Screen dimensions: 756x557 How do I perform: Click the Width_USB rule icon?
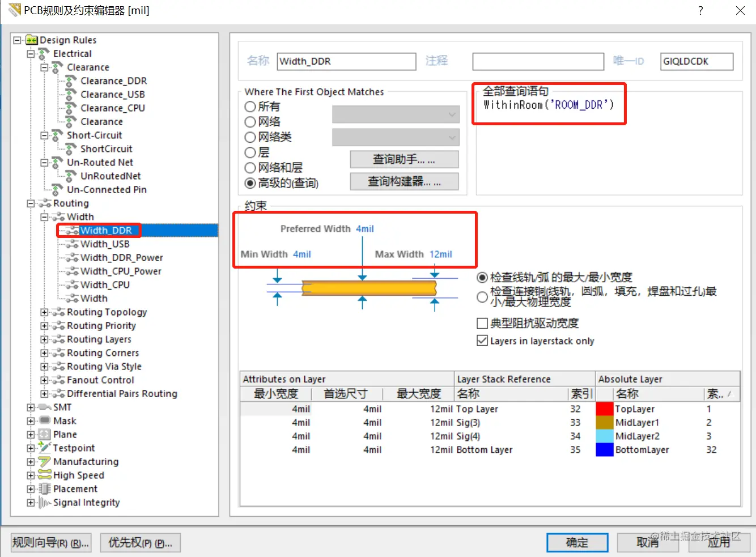coord(72,244)
